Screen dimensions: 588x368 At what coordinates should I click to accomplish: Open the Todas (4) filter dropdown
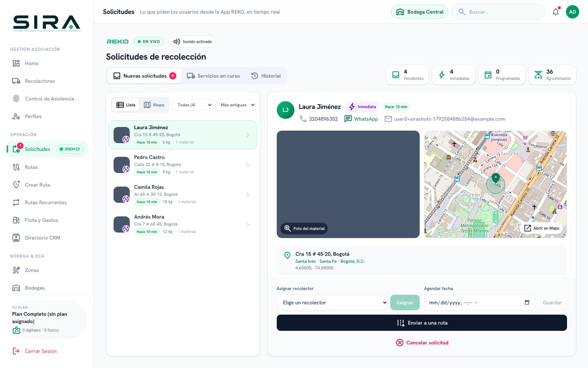193,105
